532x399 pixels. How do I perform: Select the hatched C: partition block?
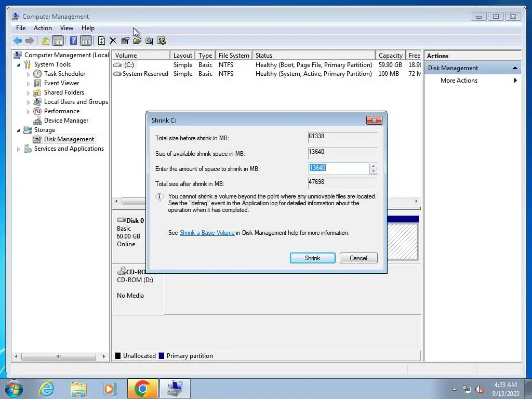point(403,241)
